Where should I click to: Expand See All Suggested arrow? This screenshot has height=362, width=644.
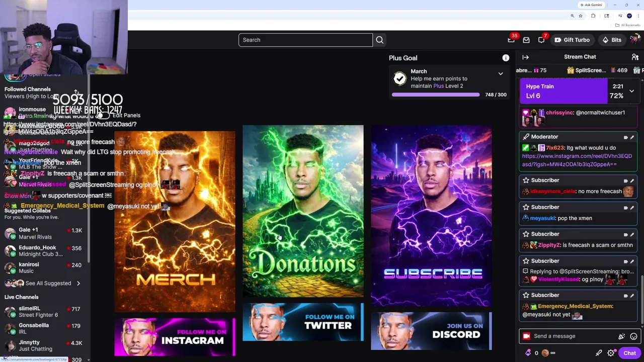click(x=78, y=283)
